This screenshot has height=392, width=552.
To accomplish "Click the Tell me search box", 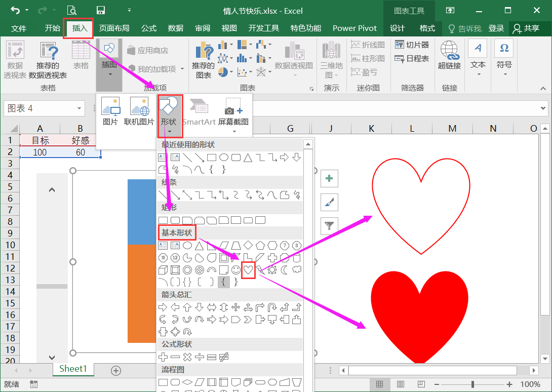I will click(465, 28).
